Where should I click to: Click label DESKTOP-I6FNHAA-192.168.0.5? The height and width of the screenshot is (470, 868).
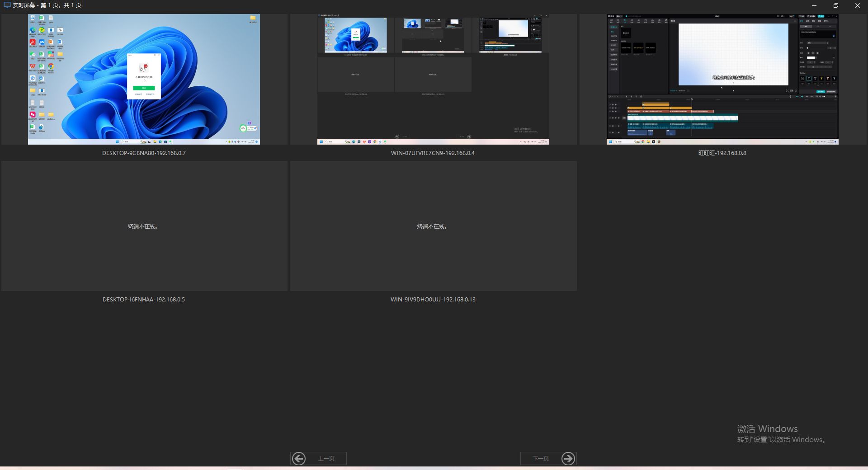144,299
